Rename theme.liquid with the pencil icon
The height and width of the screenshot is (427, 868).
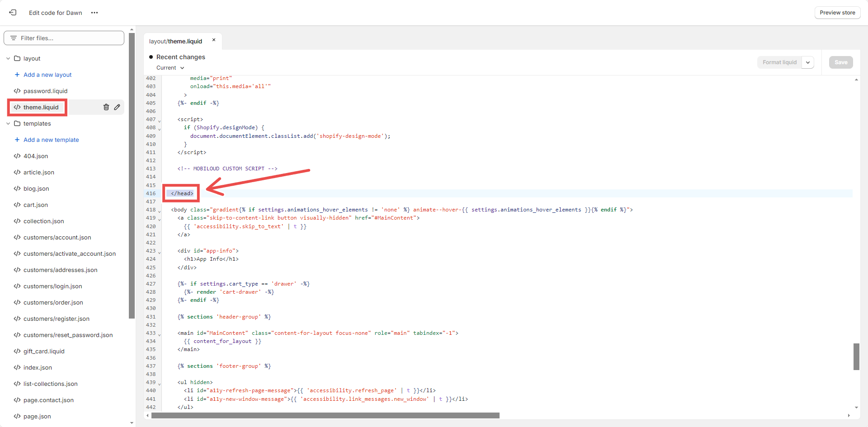(x=117, y=107)
